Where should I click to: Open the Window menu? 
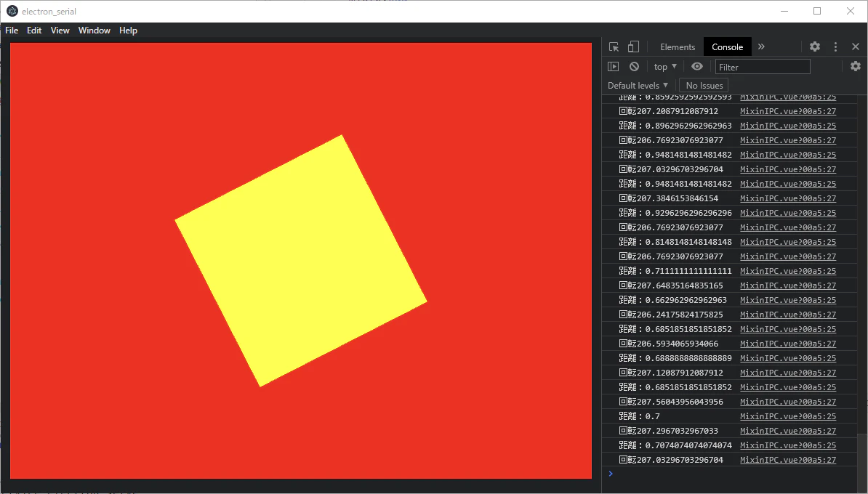(x=94, y=31)
